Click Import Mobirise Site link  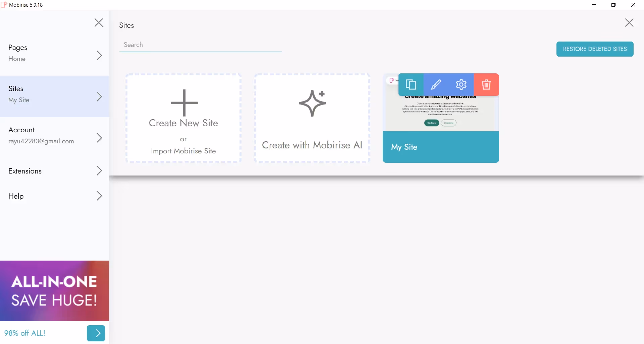click(x=183, y=151)
